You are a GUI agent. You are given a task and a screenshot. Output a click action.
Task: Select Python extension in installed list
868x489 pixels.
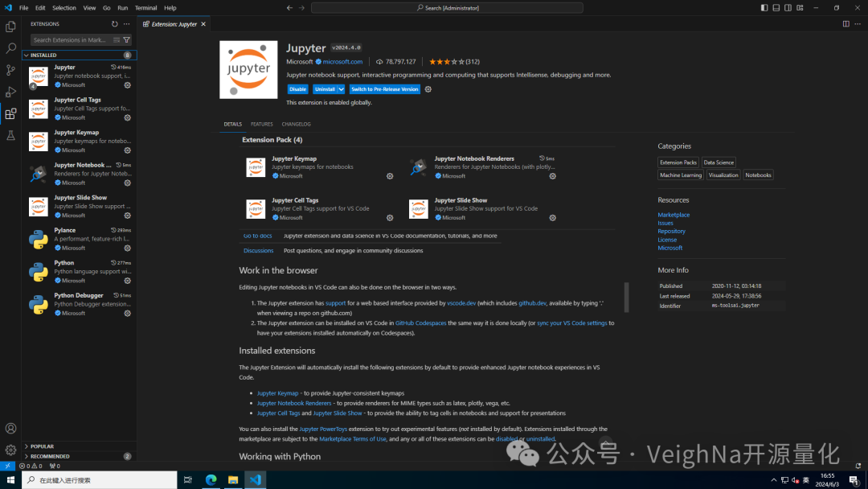[79, 271]
